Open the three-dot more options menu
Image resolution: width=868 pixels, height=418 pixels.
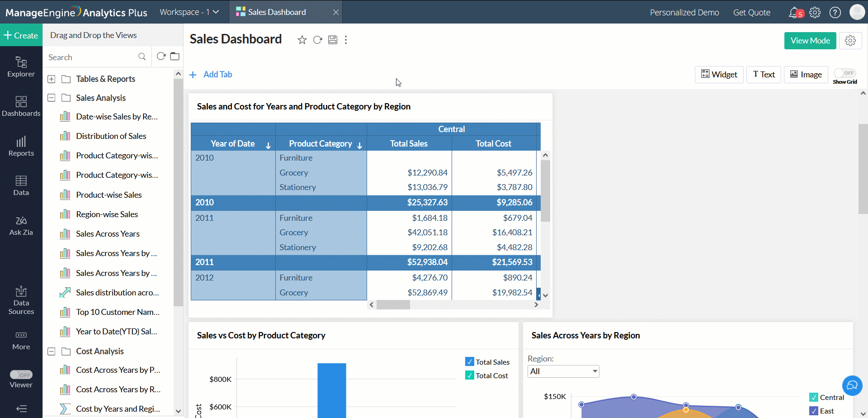(346, 40)
